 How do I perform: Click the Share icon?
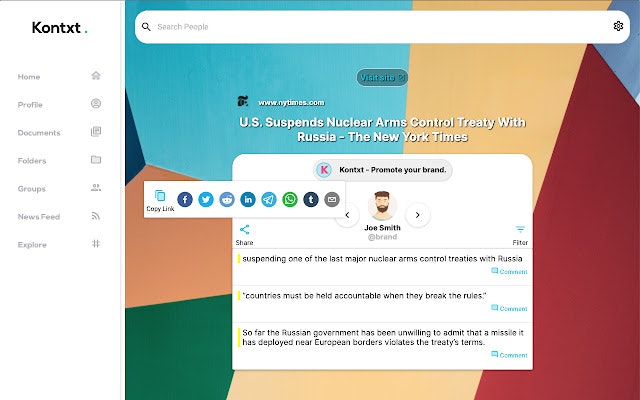(x=244, y=229)
